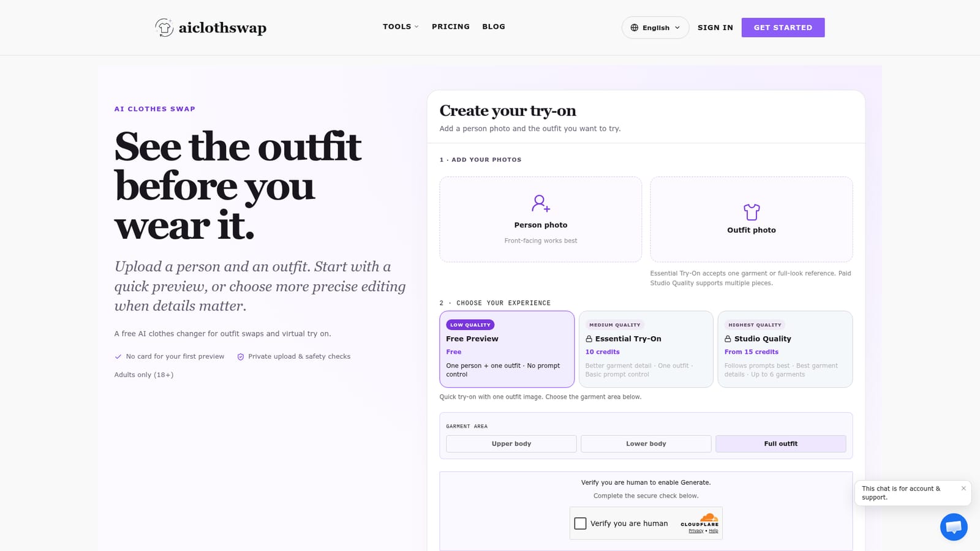Screen dimensions: 980x551
Task: Select the Free Preview option card
Action: [507, 349]
